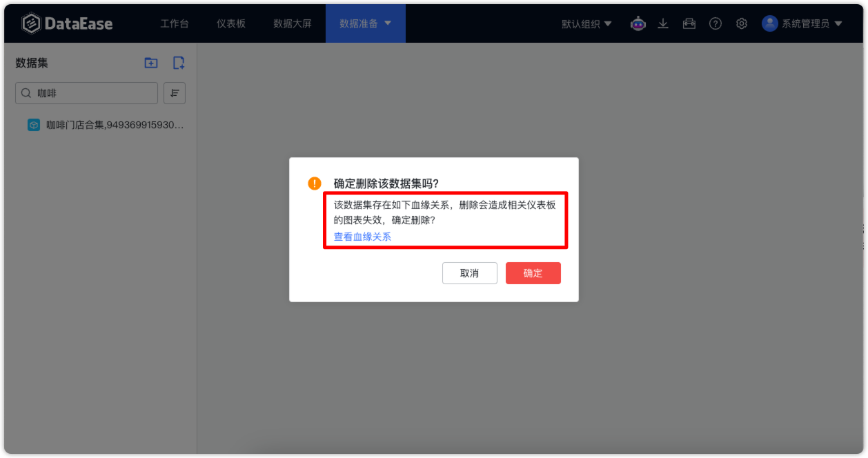Open the toolbox icon in top bar
Screen dimensions: 868x458
[689, 23]
